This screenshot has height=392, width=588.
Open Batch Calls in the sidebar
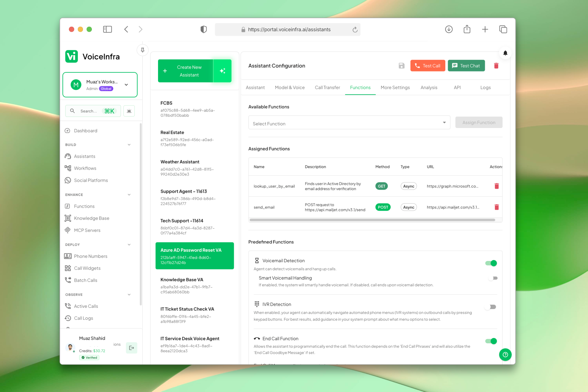85,280
